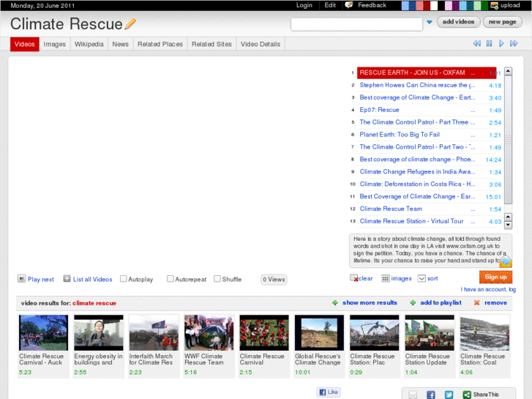Play 'RESCUE EARTH - JOIN US - OXFAM' in the playlist
Screen dimensions: 532x399
coord(427,72)
